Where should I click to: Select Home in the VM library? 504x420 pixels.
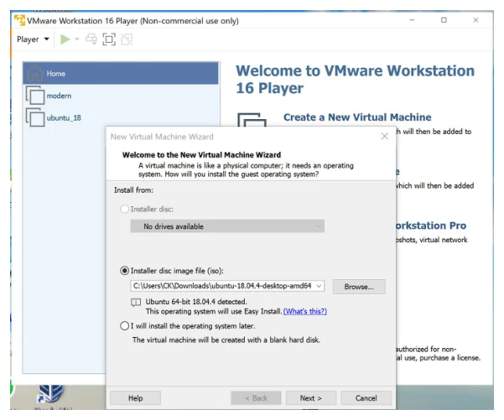121,74
